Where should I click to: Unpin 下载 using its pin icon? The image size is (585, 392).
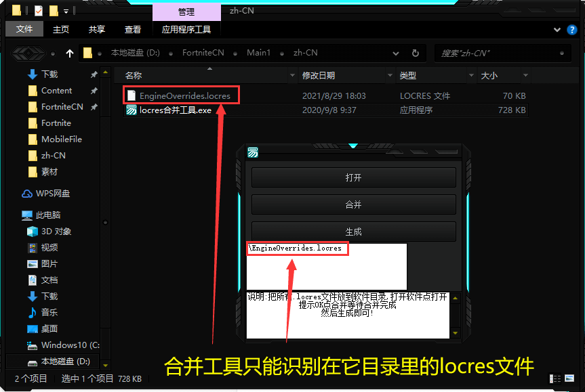click(94, 74)
